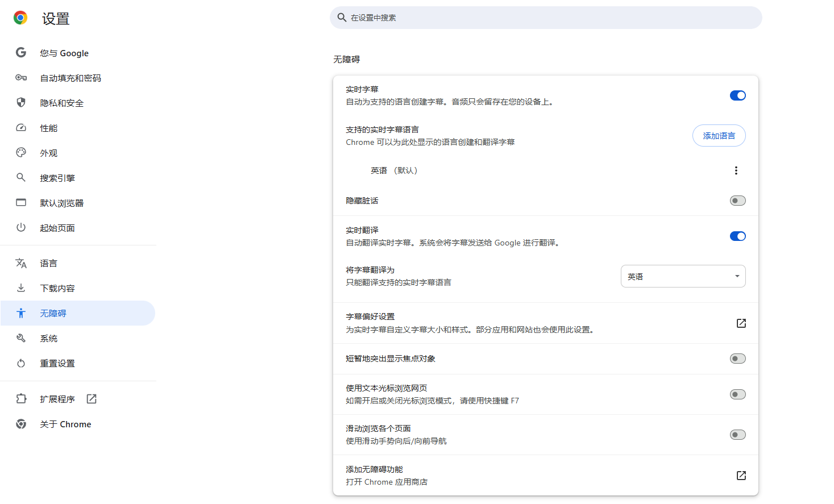Open 默认浏览器 settings page
Image resolution: width=834 pixels, height=504 pixels.
point(78,203)
